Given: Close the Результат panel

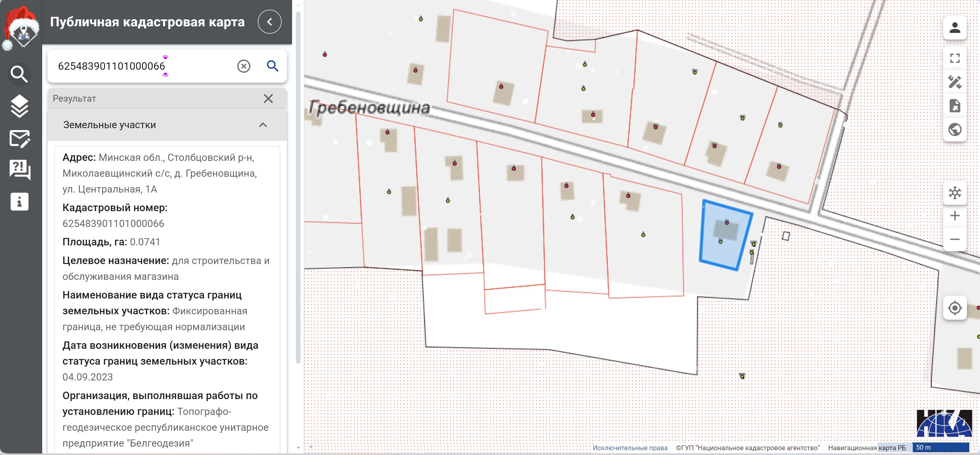Looking at the screenshot, I should [268, 99].
